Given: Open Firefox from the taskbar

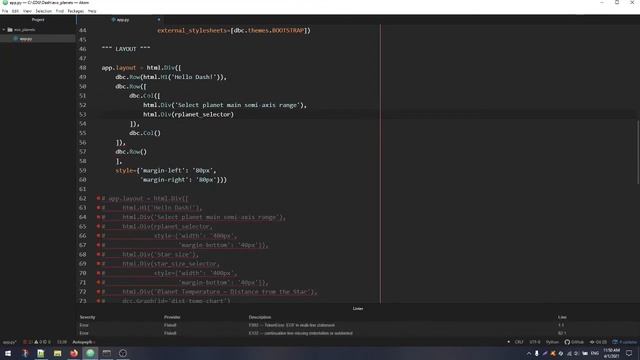Looking at the screenshot, I should [74, 353].
